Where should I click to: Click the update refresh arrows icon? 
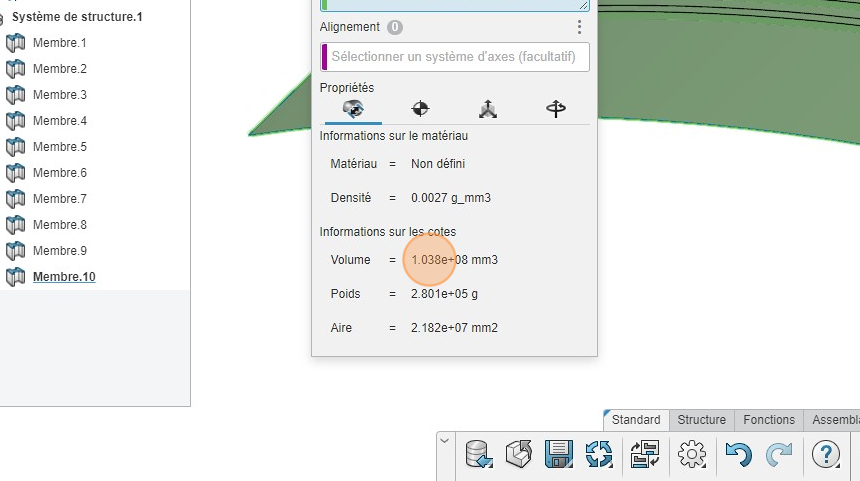[598, 454]
